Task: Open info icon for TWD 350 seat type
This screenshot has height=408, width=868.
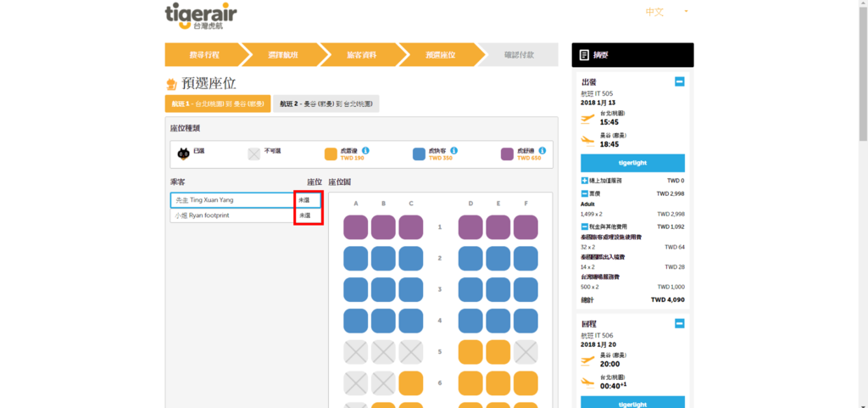Action: [x=454, y=151]
